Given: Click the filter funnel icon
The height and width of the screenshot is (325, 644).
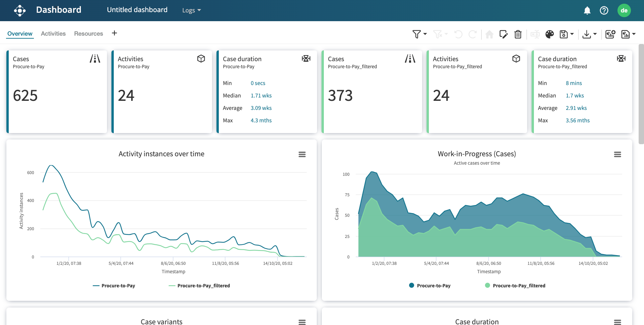Looking at the screenshot, I should click(416, 34).
